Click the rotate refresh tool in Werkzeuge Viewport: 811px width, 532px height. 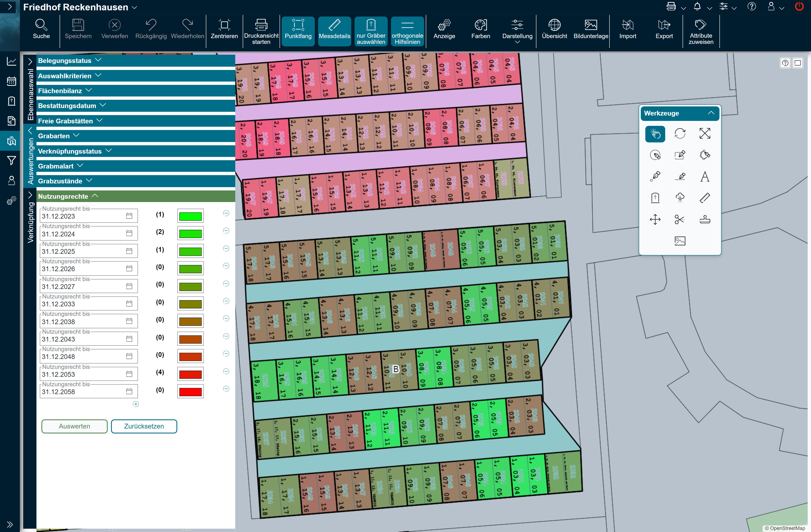679,134
